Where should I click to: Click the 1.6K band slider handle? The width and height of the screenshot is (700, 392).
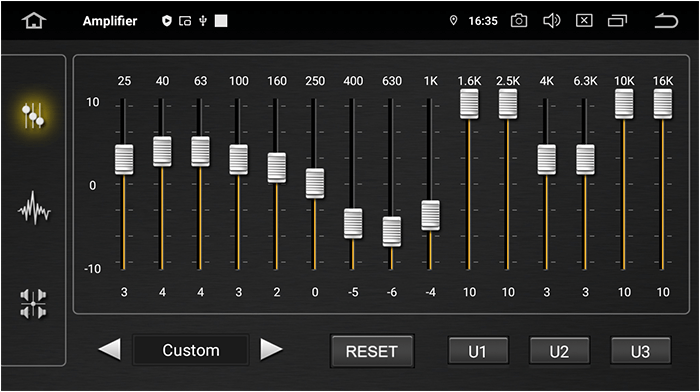pyautogui.click(x=469, y=104)
